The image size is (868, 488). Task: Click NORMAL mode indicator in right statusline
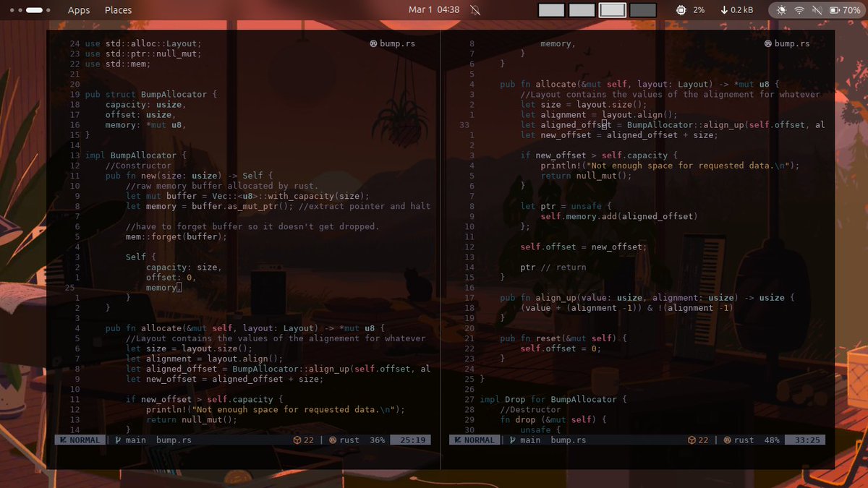click(x=474, y=440)
